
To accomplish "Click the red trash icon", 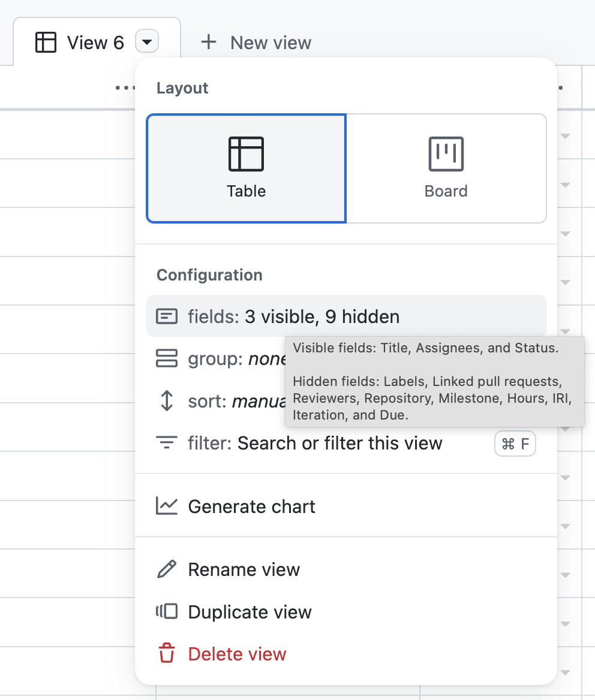I will 167,653.
